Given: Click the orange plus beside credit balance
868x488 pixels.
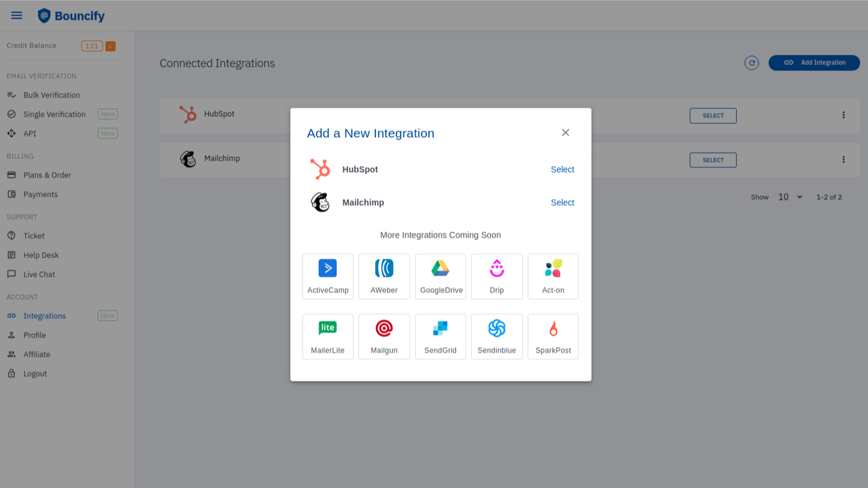Looking at the screenshot, I should [x=110, y=46].
